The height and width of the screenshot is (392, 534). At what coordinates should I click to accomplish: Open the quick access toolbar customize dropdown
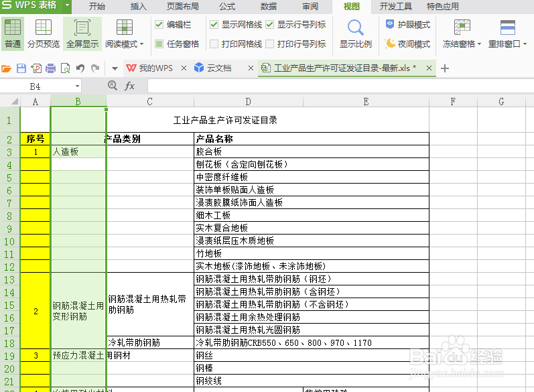tap(115, 69)
